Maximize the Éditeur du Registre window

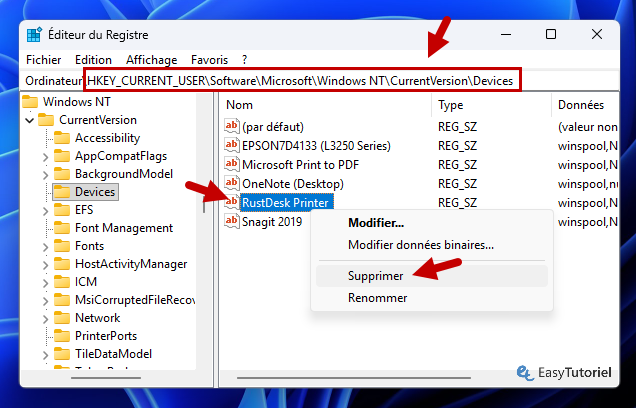click(x=551, y=34)
